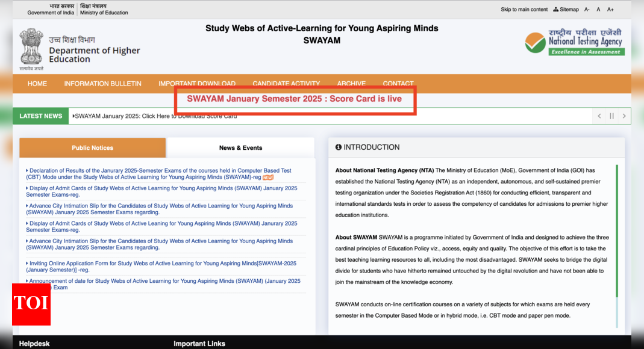
Task: Click the Government of India emblem
Action: pos(31,47)
